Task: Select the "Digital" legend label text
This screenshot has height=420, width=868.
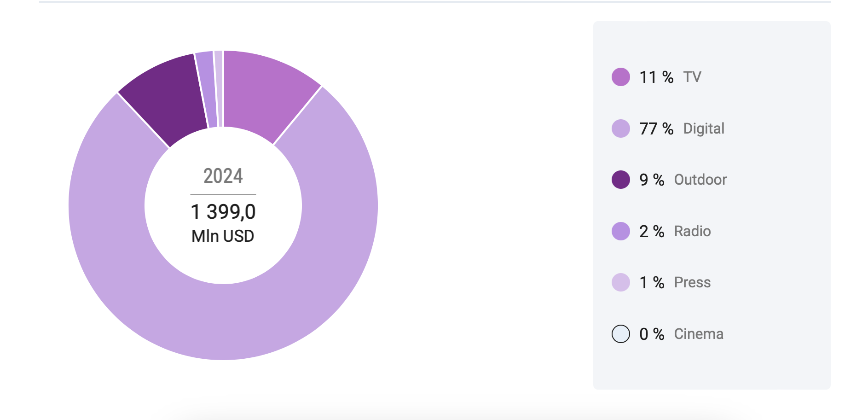Action: point(703,128)
